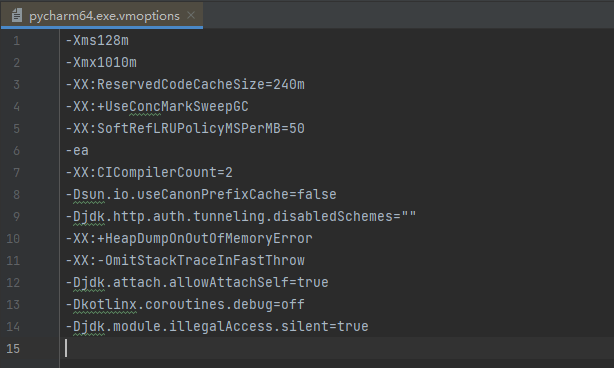This screenshot has height=368, width=614.
Task: Click line number 10 in the gutter
Action: (13, 238)
